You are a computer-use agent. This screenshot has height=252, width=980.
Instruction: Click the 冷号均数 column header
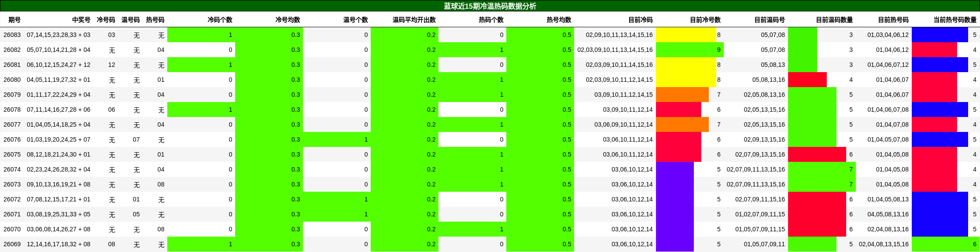288,20
